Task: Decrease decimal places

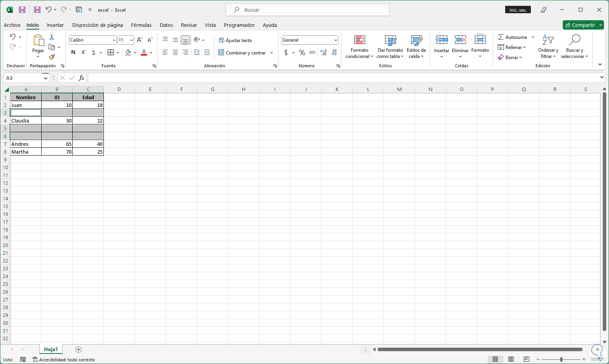Action: (334, 52)
